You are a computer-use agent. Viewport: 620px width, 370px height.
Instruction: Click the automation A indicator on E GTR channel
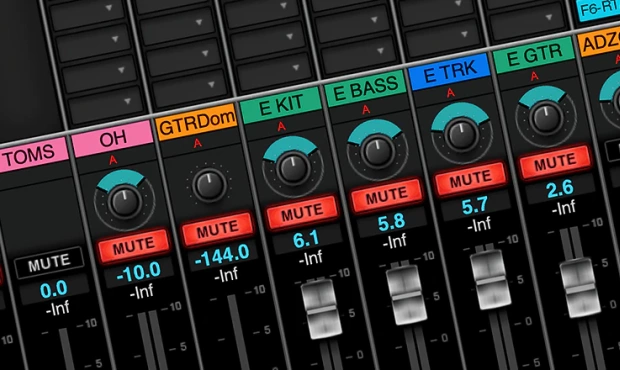coord(535,76)
